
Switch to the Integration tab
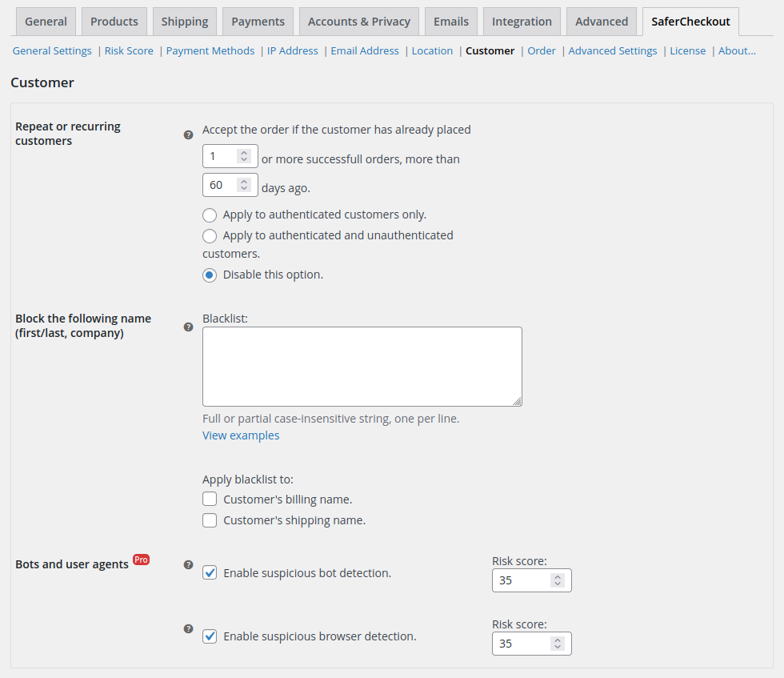[522, 22]
